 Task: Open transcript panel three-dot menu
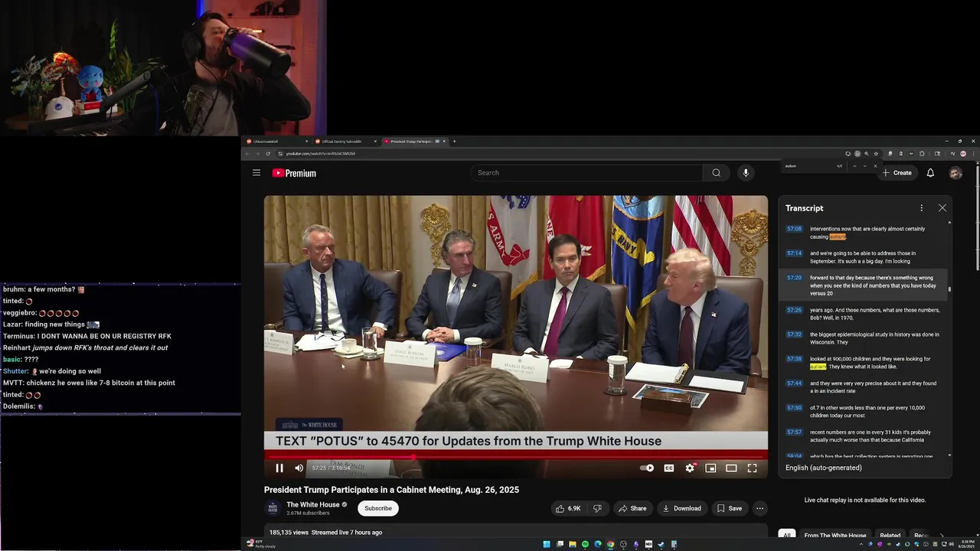[x=921, y=208]
